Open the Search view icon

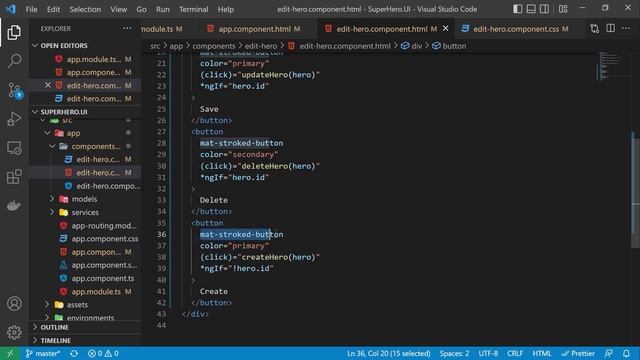coord(14,61)
